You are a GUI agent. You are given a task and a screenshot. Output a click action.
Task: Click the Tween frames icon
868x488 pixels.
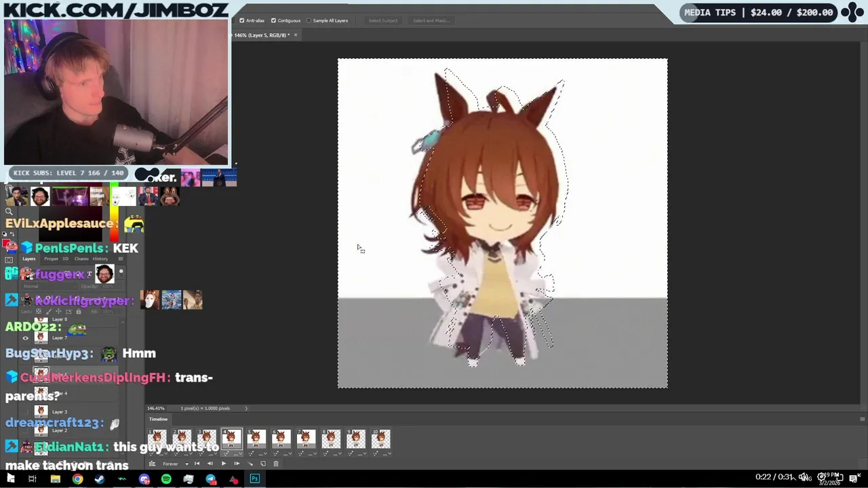pos(250,464)
